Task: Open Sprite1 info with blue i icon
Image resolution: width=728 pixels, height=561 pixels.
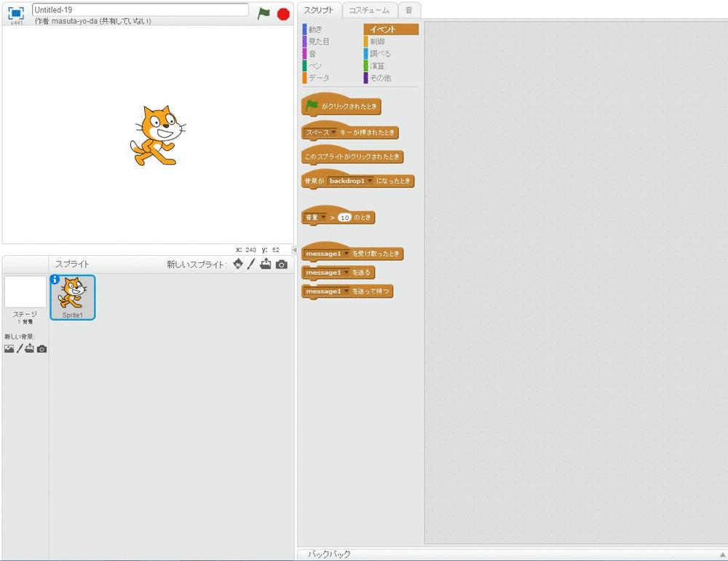Action: pyautogui.click(x=55, y=279)
